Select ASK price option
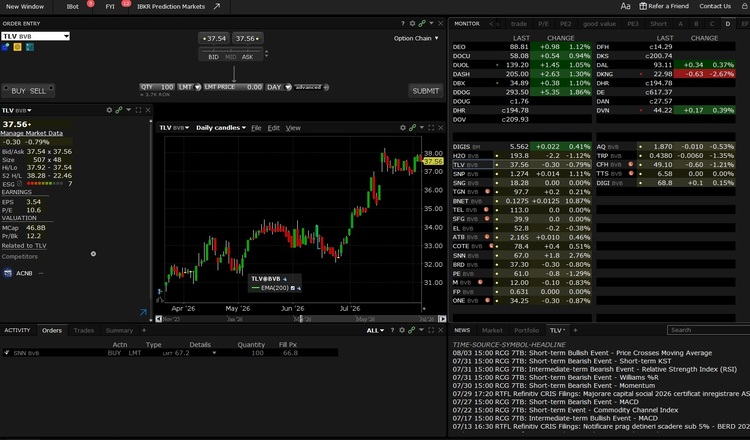The height and width of the screenshot is (440, 750). click(x=247, y=57)
